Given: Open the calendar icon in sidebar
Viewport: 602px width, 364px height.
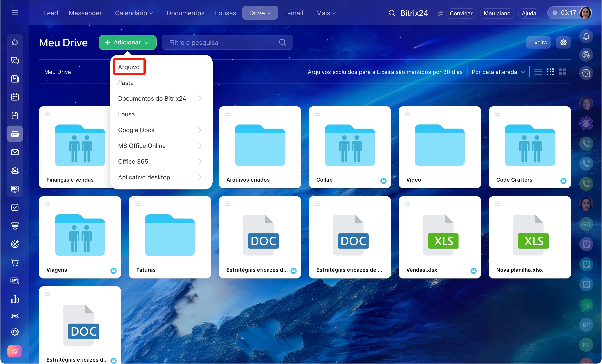Looking at the screenshot, I should tap(15, 97).
